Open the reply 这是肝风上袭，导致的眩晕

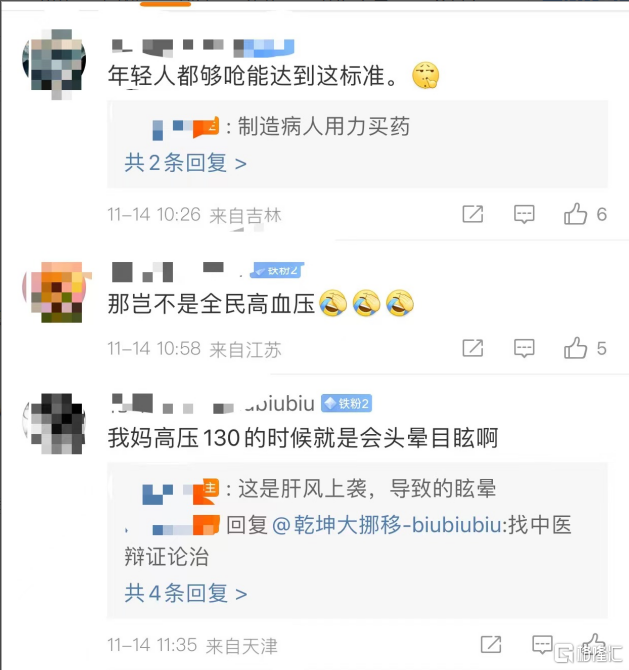(367, 488)
